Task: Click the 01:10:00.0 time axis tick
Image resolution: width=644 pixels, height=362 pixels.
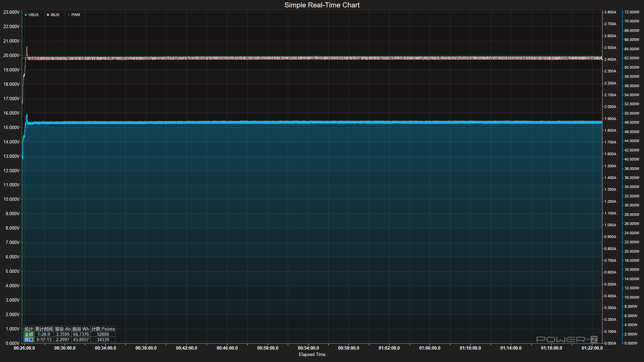Action: pos(470,348)
